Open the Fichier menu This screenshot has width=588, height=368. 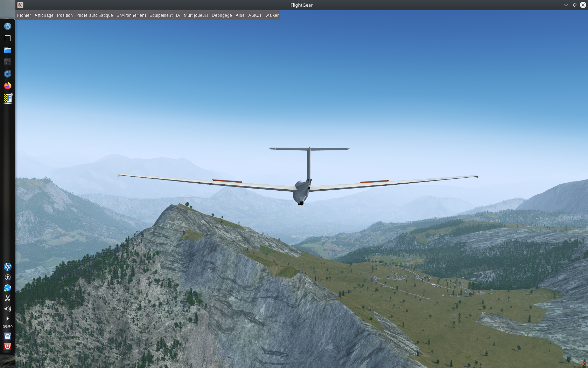24,15
